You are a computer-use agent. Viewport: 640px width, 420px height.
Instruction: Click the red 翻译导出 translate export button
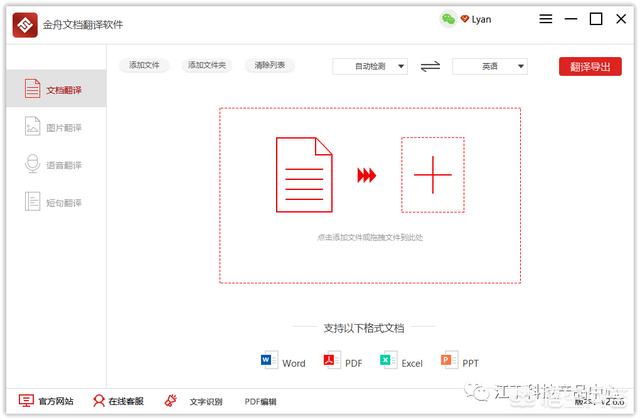click(590, 67)
